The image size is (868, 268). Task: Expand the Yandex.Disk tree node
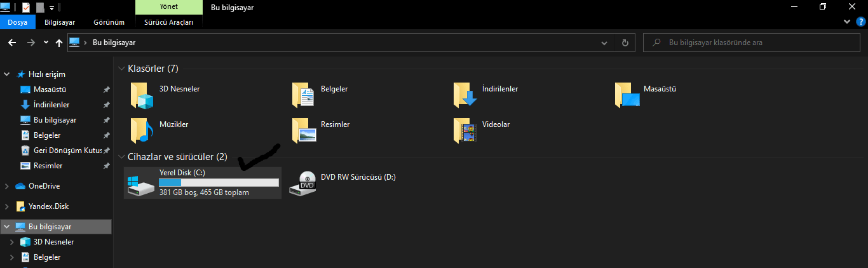coord(7,206)
